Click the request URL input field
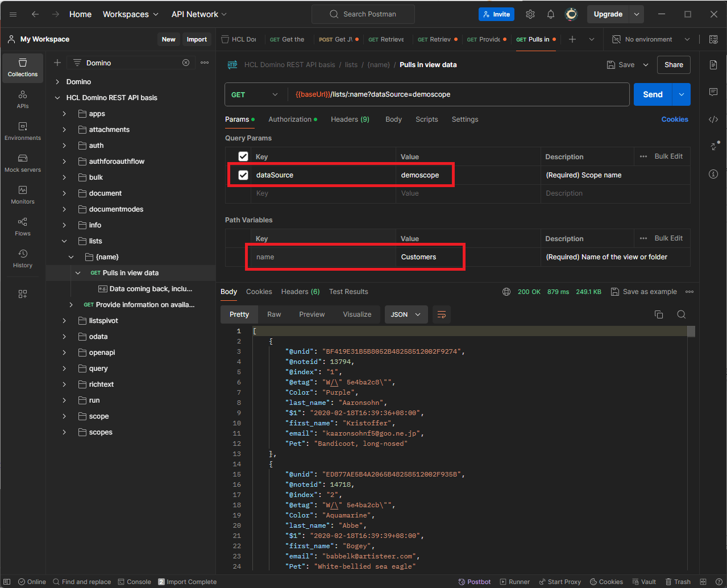The image size is (727, 588). pyautogui.click(x=455, y=94)
